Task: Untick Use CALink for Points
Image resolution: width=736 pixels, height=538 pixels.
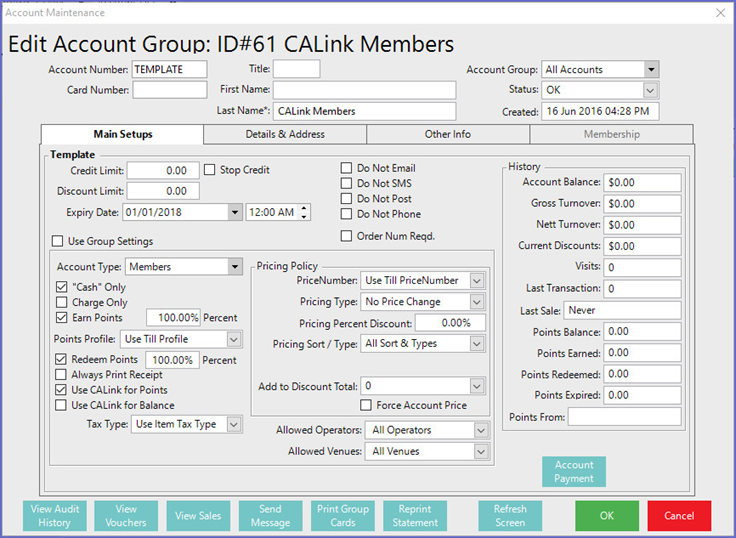Action: coord(61,390)
